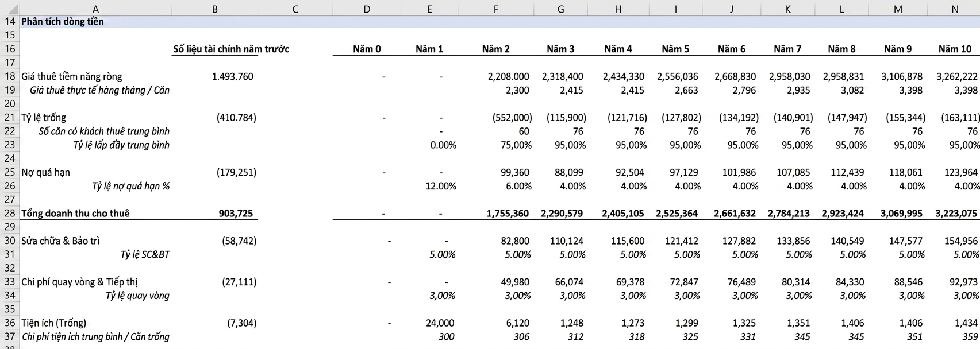Select the 'Năm 10' heading cell
The image size is (980, 349).
955,49
